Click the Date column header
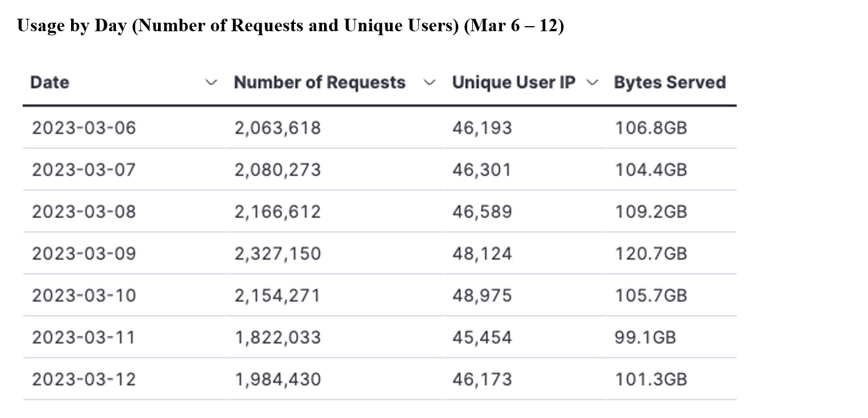Image resolution: width=868 pixels, height=418 pixels. 49,82
